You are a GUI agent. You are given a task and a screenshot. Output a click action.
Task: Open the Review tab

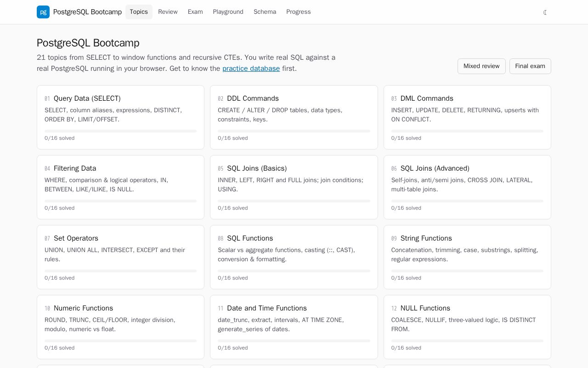coord(168,12)
